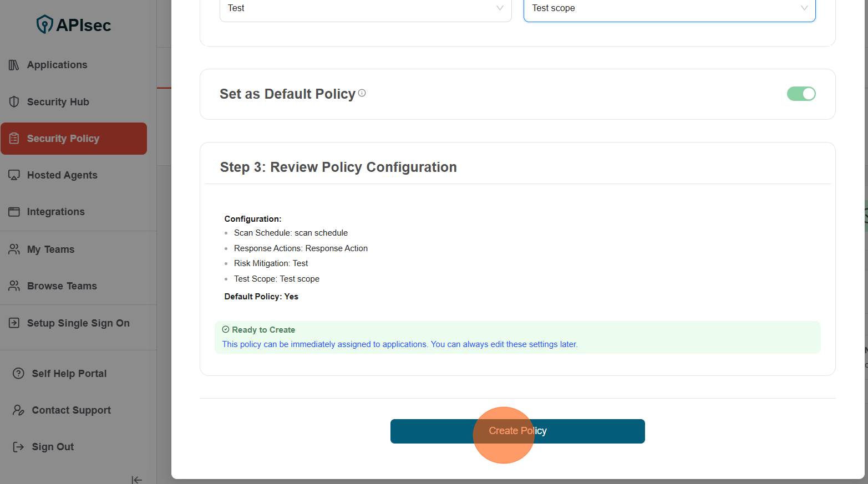Image resolution: width=868 pixels, height=484 pixels.
Task: Click the APIsec logo in the sidebar
Action: pos(73,24)
